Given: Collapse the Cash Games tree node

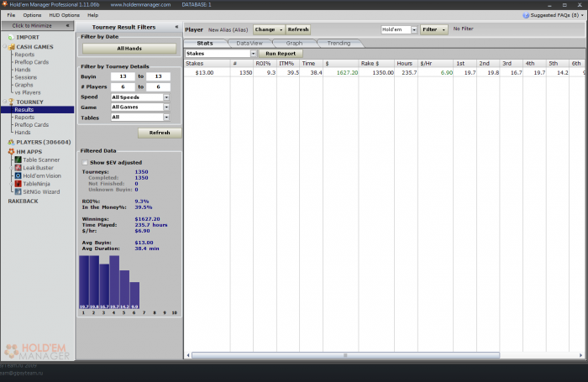Looking at the screenshot, I should [4, 47].
